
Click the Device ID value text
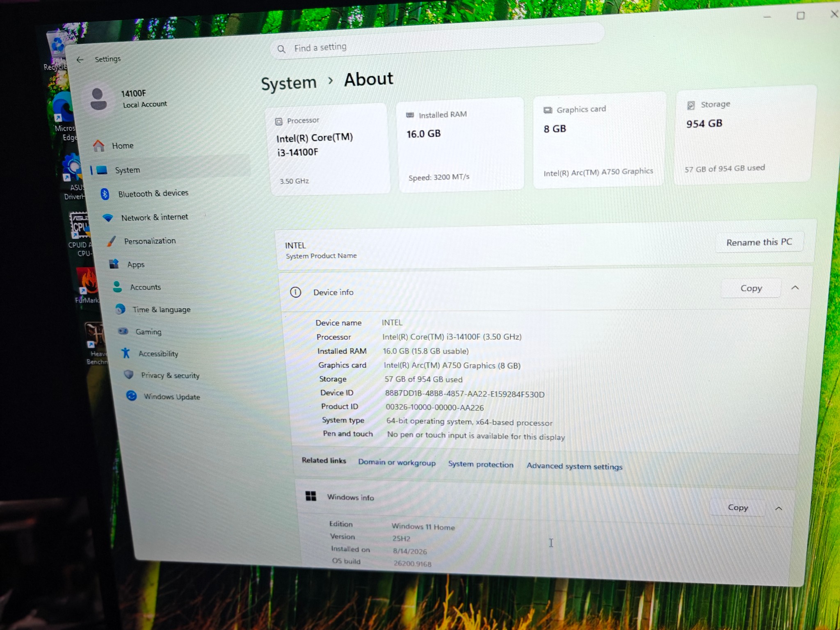[465, 394]
